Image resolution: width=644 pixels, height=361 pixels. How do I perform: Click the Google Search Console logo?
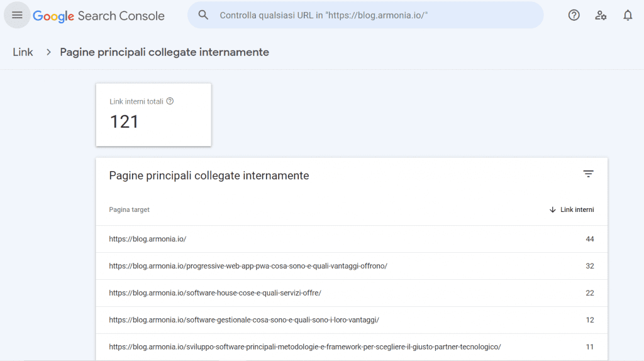point(99,16)
